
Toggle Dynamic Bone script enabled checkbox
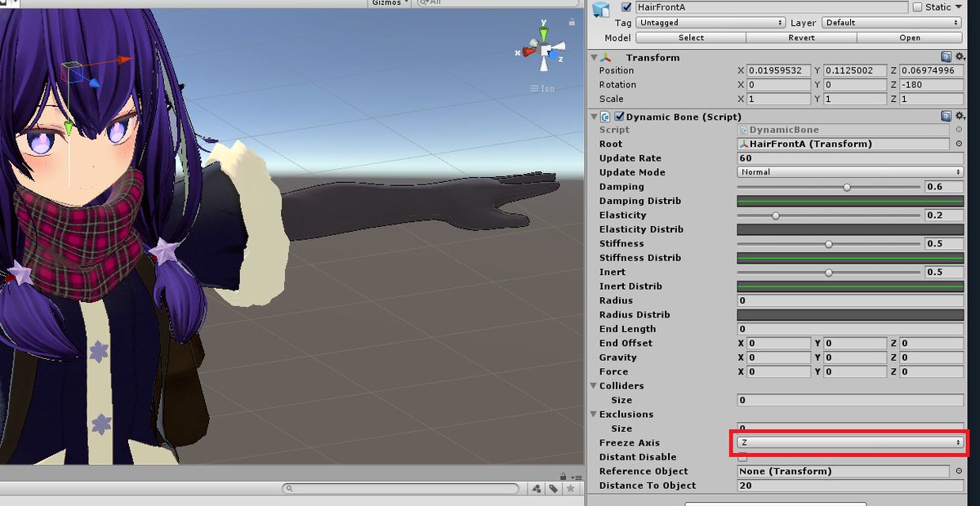point(619,117)
